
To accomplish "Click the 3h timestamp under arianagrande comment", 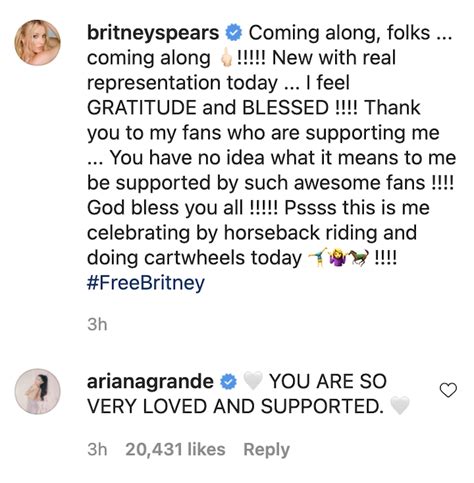I will pos(97,449).
